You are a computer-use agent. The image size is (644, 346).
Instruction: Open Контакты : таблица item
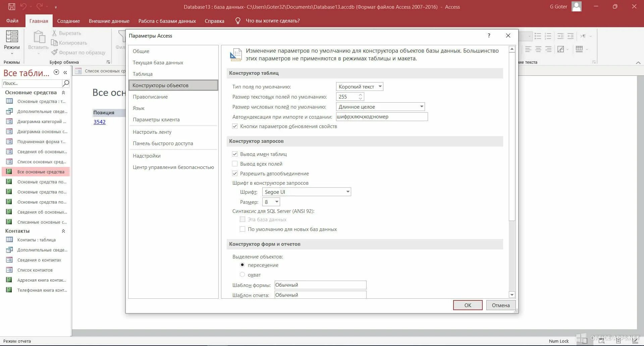(x=36, y=240)
